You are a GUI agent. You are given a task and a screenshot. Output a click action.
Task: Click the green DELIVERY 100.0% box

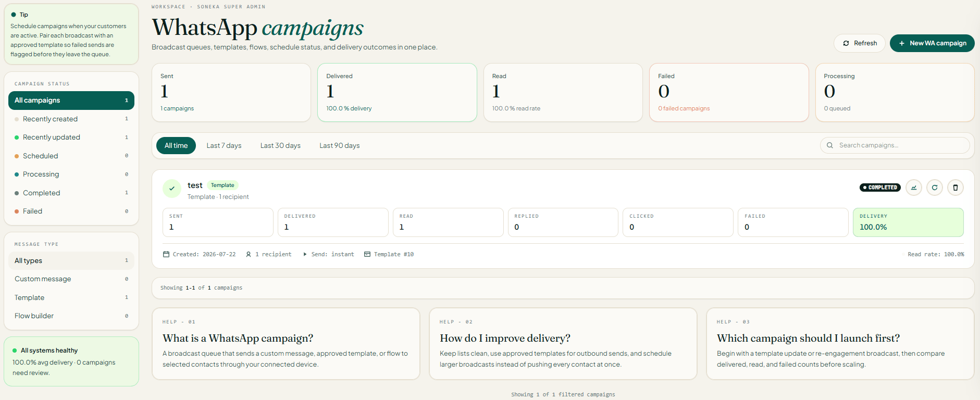(908, 222)
